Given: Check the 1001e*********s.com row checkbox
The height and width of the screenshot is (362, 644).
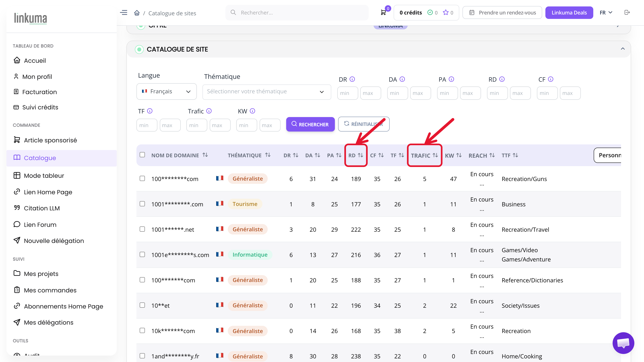Looking at the screenshot, I should point(142,254).
